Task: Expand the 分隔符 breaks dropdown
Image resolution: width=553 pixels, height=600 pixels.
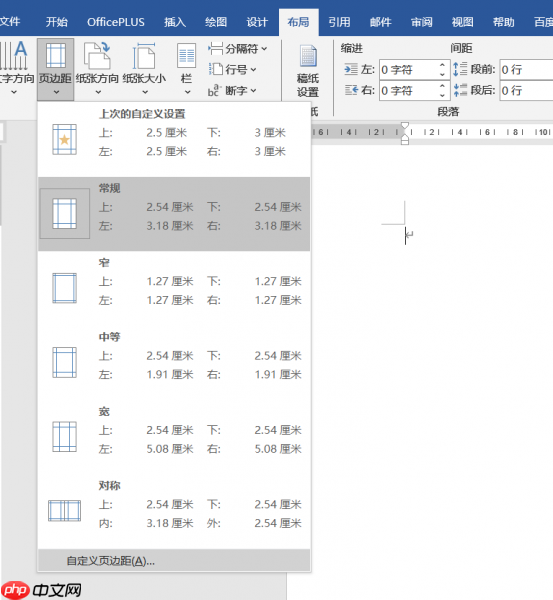Action: pyautogui.click(x=237, y=49)
